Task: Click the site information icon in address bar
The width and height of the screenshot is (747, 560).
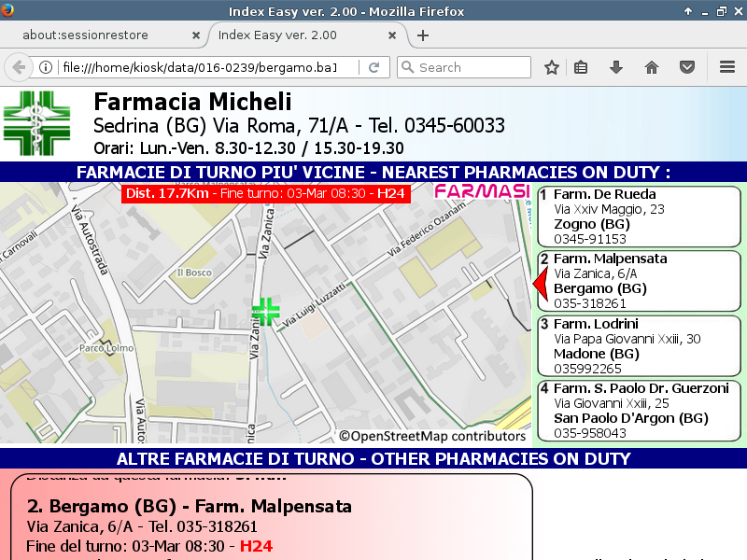Action: click(45, 67)
